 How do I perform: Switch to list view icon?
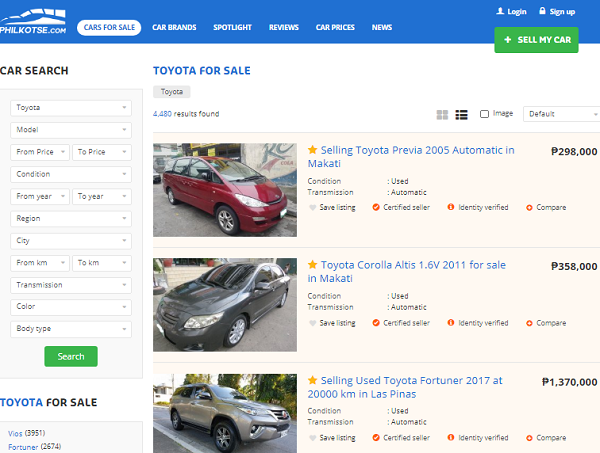(x=461, y=114)
